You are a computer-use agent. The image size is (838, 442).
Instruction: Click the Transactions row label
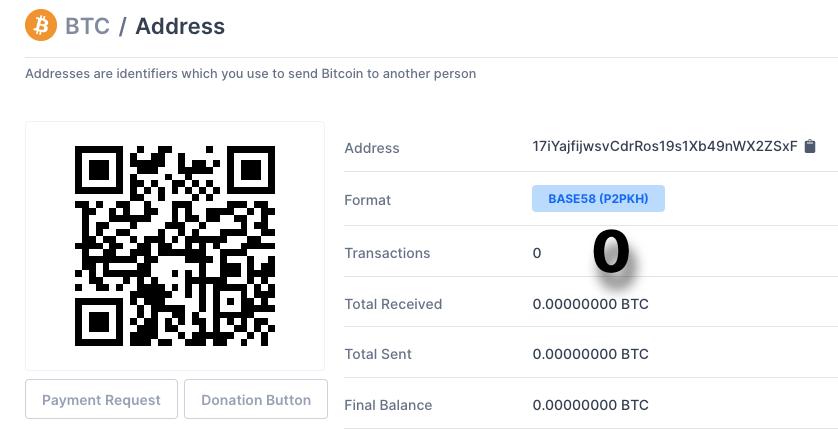coord(387,253)
